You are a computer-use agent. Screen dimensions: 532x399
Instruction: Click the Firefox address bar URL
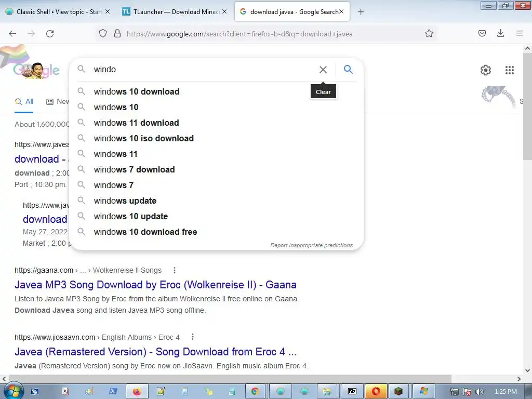click(240, 34)
